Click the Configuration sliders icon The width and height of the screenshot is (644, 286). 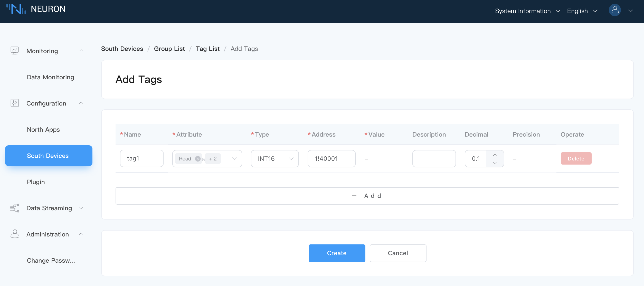pyautogui.click(x=15, y=103)
